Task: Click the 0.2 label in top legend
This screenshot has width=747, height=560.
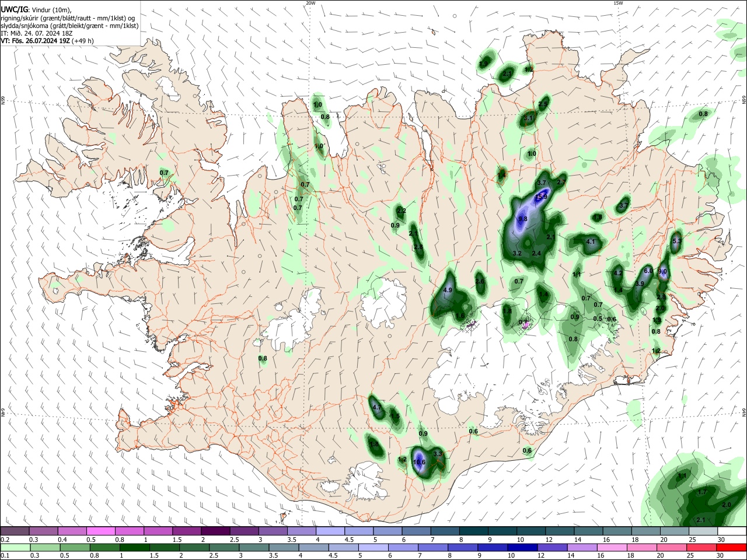Action: (5, 540)
